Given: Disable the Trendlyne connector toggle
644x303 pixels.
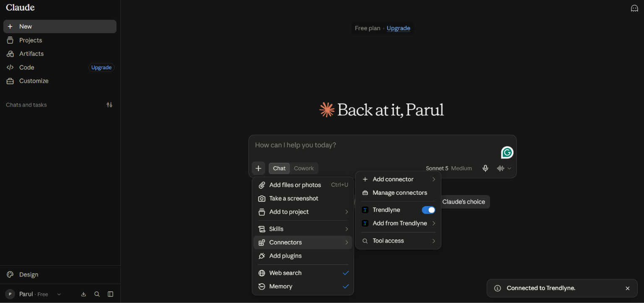Looking at the screenshot, I should pos(428,210).
